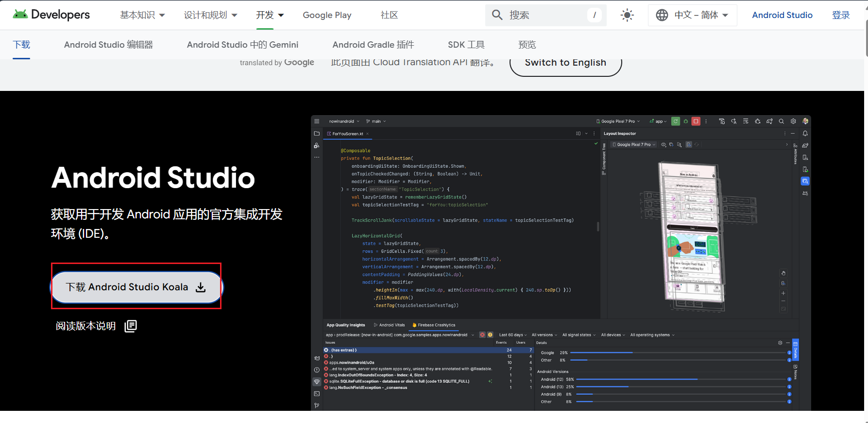Viewport: 868px width, 423px height.
Task: Expand the 设计和规划 navigation dropdown
Action: [210, 15]
